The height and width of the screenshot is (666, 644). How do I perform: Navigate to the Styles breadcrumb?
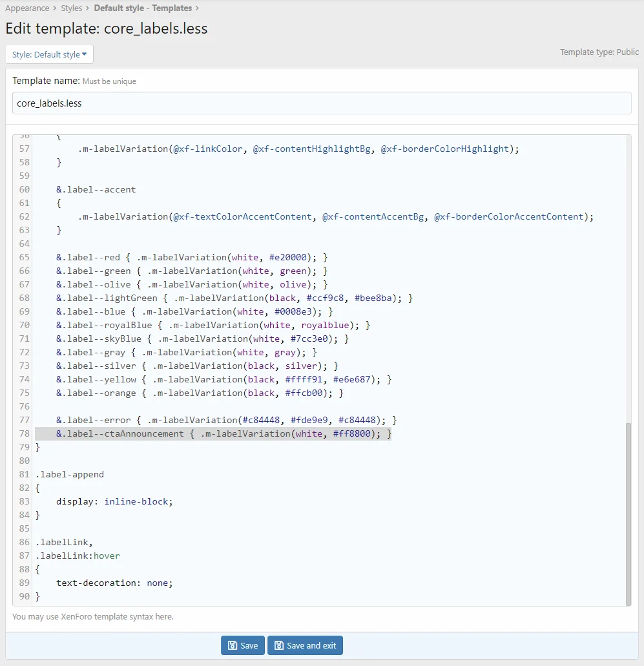[x=72, y=8]
